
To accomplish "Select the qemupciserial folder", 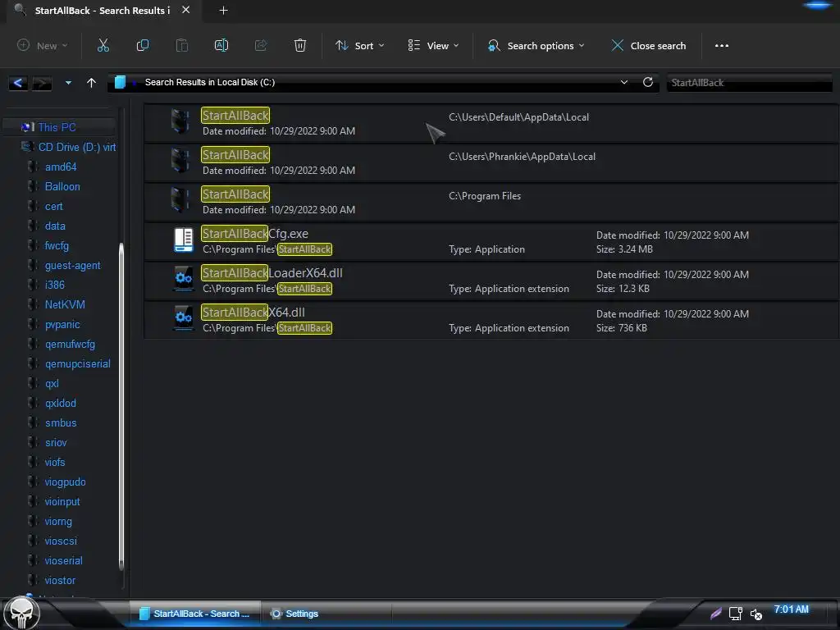I will (x=77, y=363).
